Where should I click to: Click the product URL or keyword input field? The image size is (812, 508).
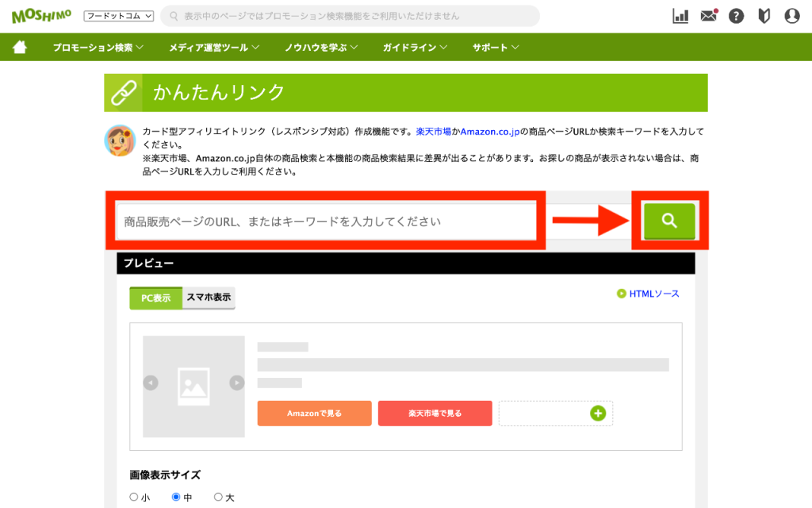pos(325,221)
